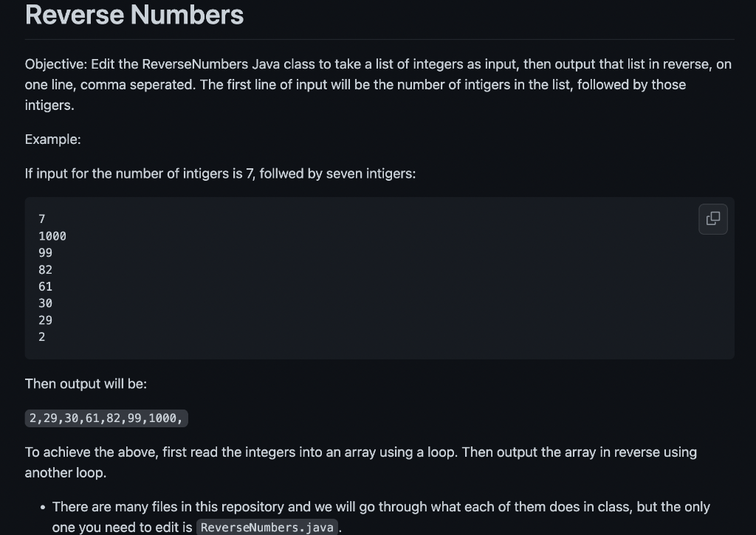Click the number 7 in the code block

[41, 219]
